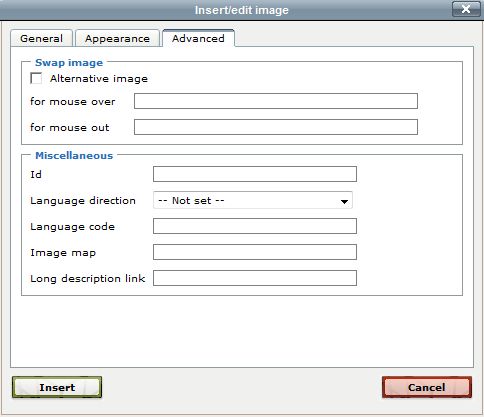
Task: Enable the Alternative image checkbox
Action: tap(36, 79)
